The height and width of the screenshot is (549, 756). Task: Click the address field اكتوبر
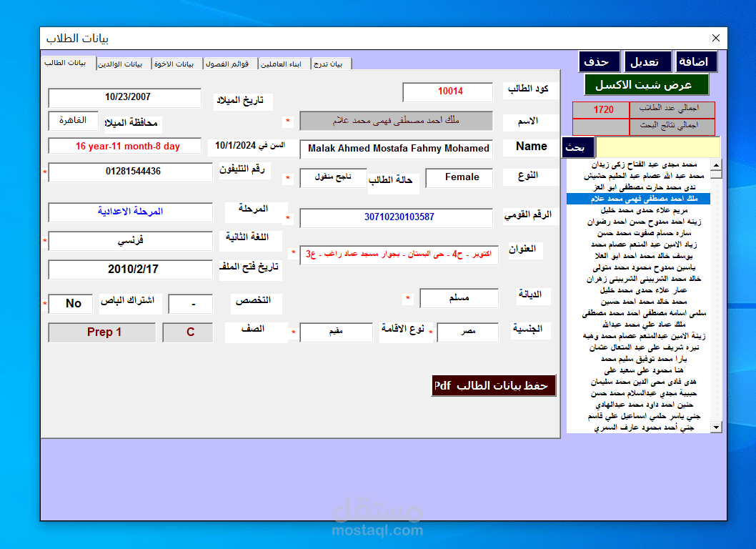click(x=399, y=254)
